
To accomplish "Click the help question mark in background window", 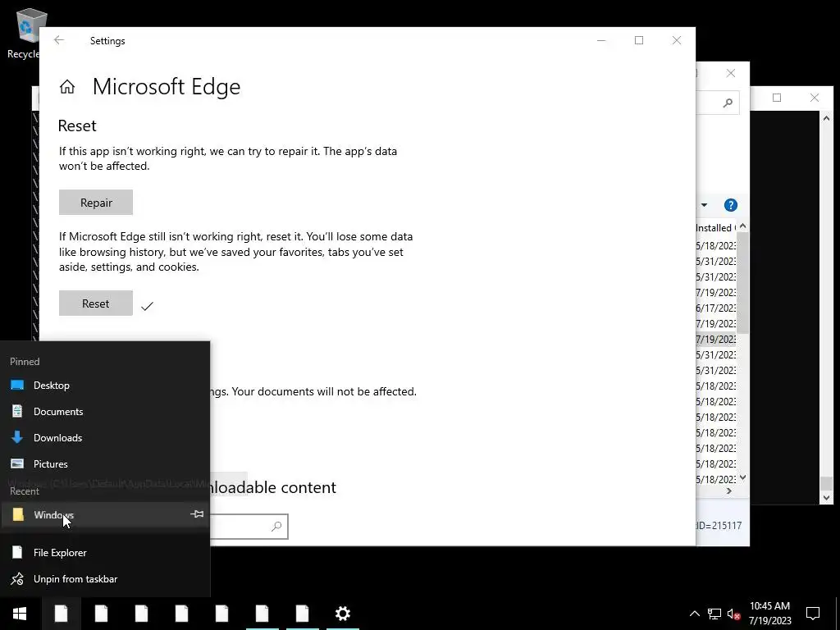I will click(x=731, y=205).
